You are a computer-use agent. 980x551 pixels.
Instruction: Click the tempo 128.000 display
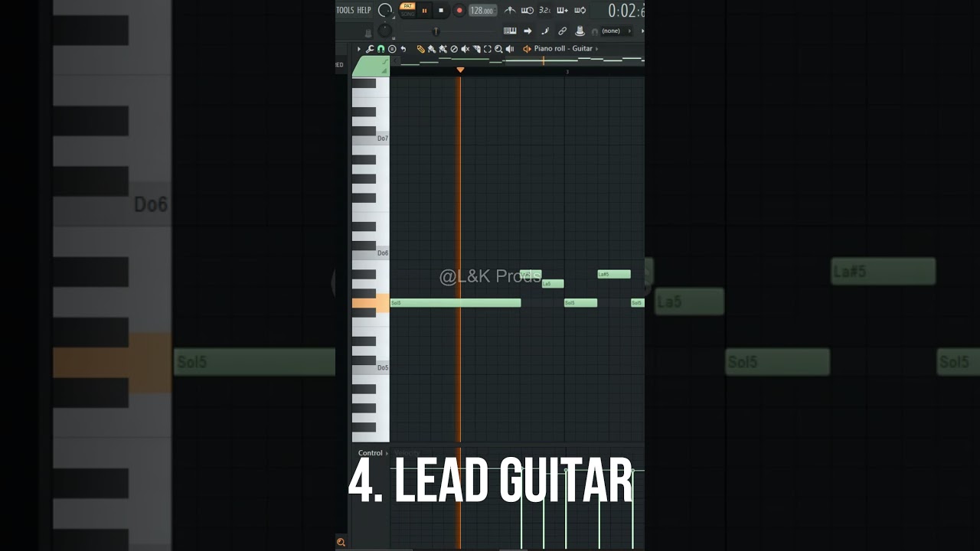[x=483, y=11]
